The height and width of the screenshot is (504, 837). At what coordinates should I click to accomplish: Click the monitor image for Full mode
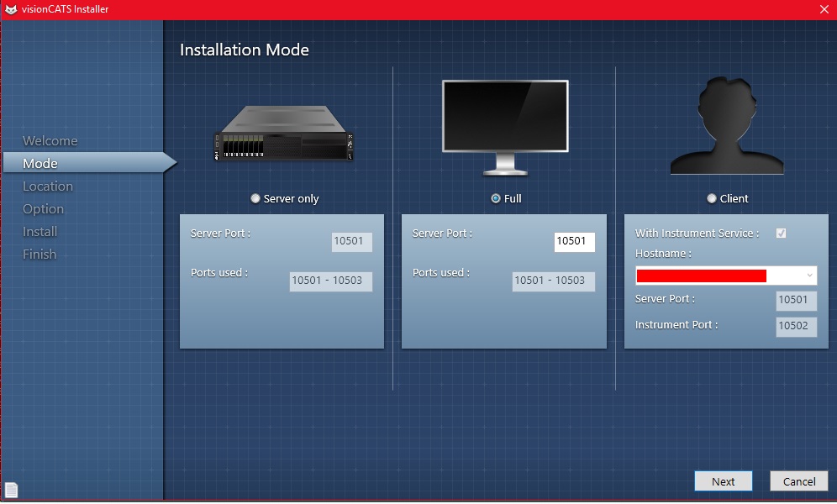(x=505, y=128)
